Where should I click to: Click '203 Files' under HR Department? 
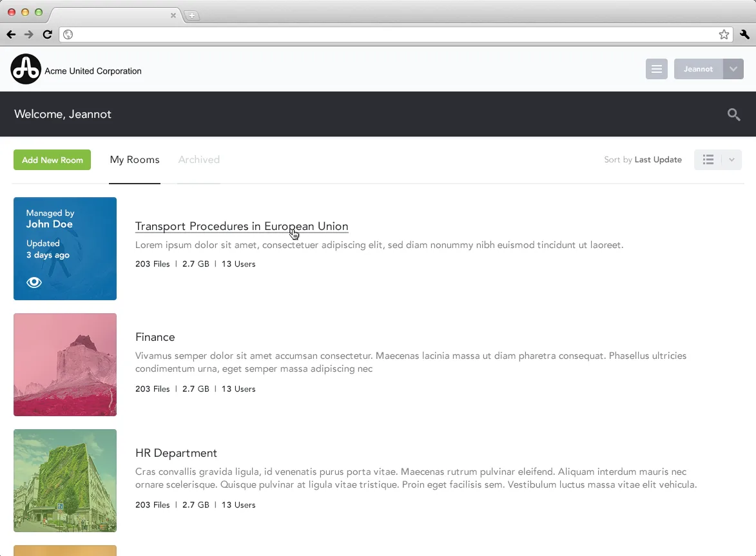152,505
